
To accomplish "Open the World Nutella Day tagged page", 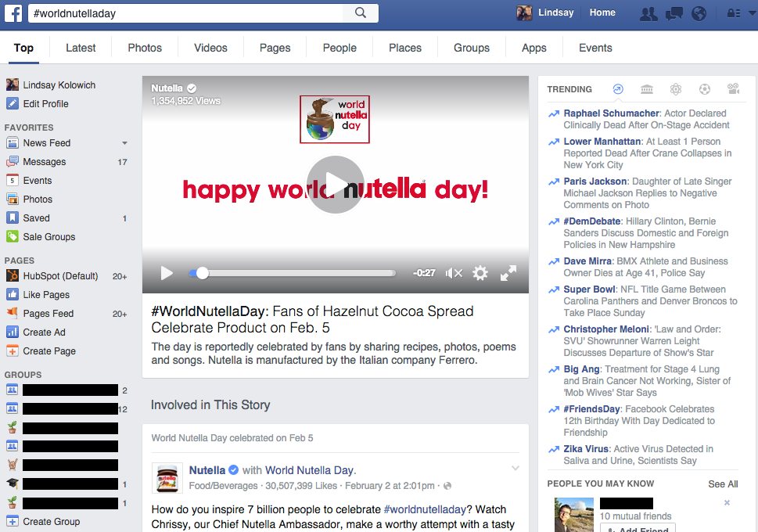I will tap(310, 470).
